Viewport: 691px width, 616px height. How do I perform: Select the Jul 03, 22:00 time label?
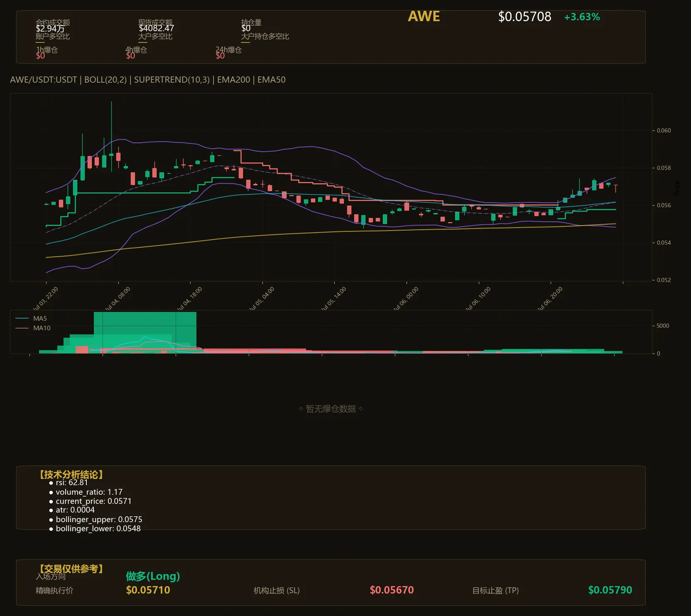(x=46, y=299)
